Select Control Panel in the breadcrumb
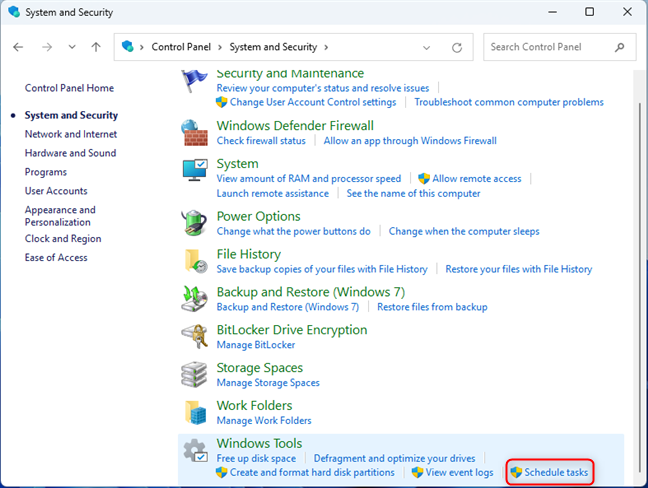The width and height of the screenshot is (648, 488). [181, 47]
